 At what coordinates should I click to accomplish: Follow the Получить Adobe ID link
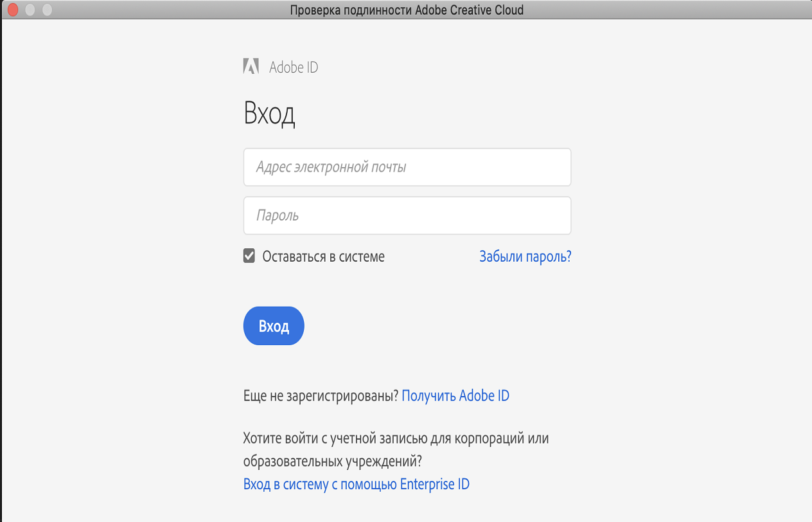coord(455,395)
